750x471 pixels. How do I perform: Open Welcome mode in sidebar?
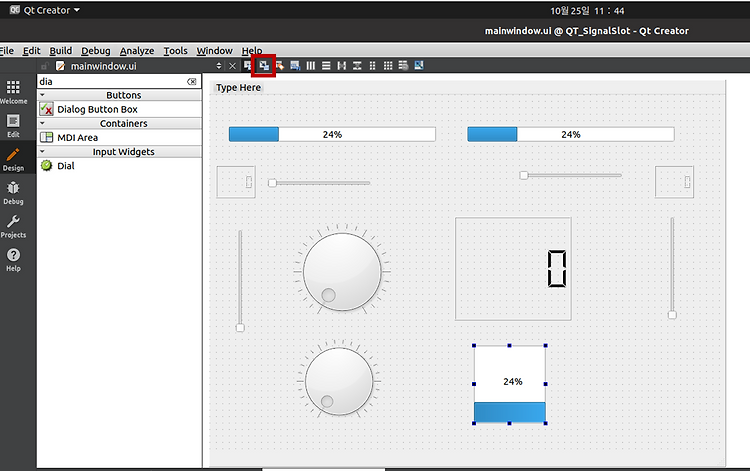pyautogui.click(x=13, y=92)
